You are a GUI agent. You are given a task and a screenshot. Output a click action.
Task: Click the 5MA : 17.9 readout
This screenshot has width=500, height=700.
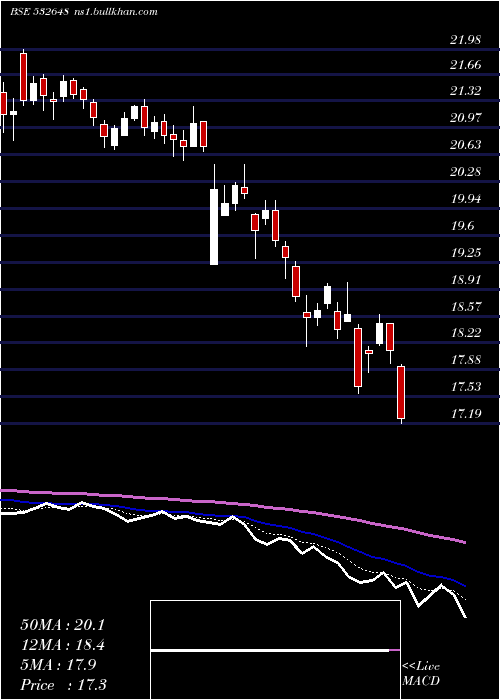click(x=58, y=665)
